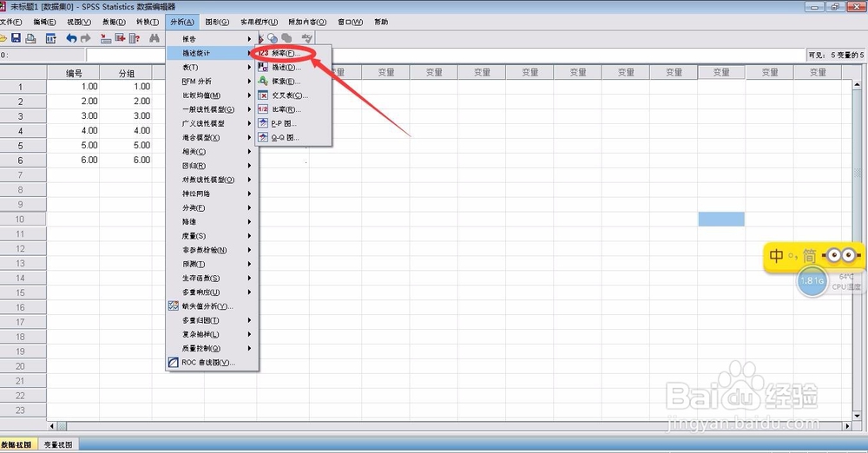
Task: Expand the RFM 分析 submenu
Action: click(x=212, y=82)
